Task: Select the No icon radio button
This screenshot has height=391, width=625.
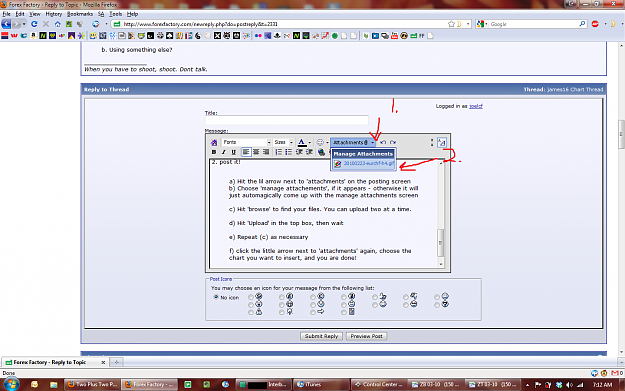Action: pyautogui.click(x=216, y=297)
